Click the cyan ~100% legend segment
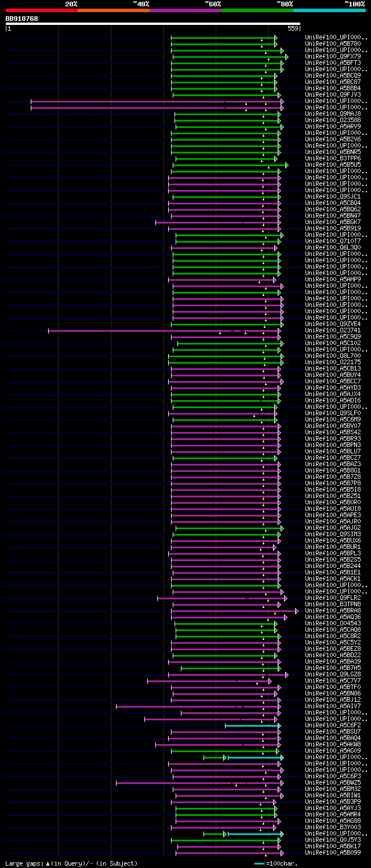The height and width of the screenshot is (868, 371). pyautogui.click(x=329, y=10)
